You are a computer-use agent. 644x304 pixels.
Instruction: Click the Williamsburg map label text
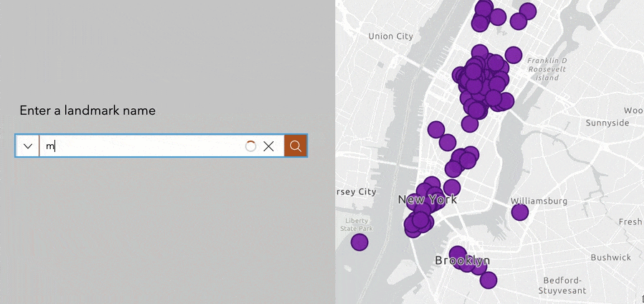[x=539, y=201]
